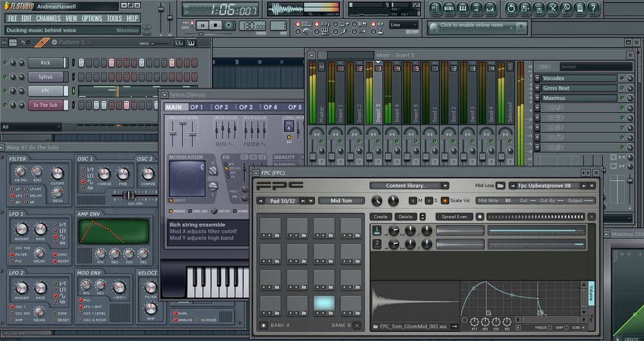Pause playback with the pause button
The image size is (644, 341).
(x=202, y=26)
